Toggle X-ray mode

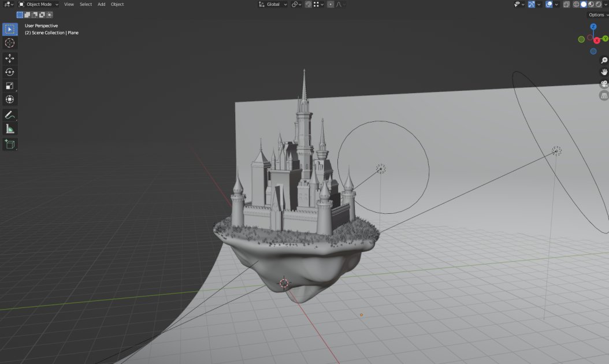566,4
